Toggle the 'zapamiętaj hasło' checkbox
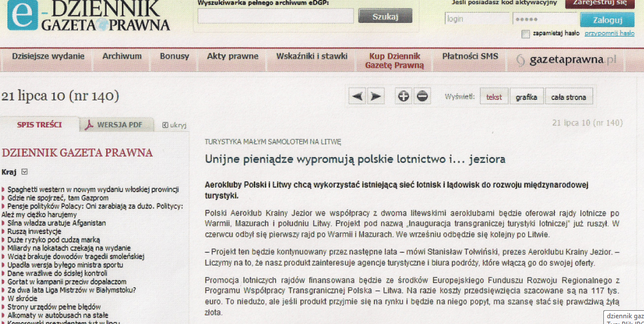 pyautogui.click(x=525, y=34)
